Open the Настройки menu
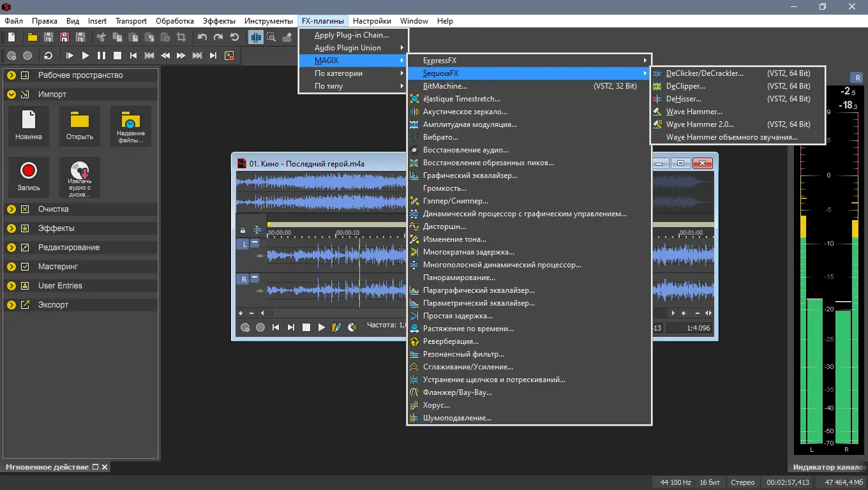Screen dimensions: 868x490 (x=371, y=21)
